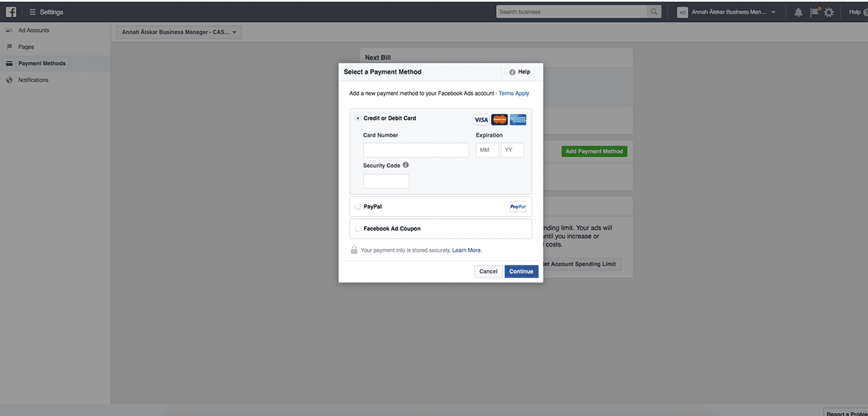Expand Annah Älskar Business Manager dropdown

[179, 32]
